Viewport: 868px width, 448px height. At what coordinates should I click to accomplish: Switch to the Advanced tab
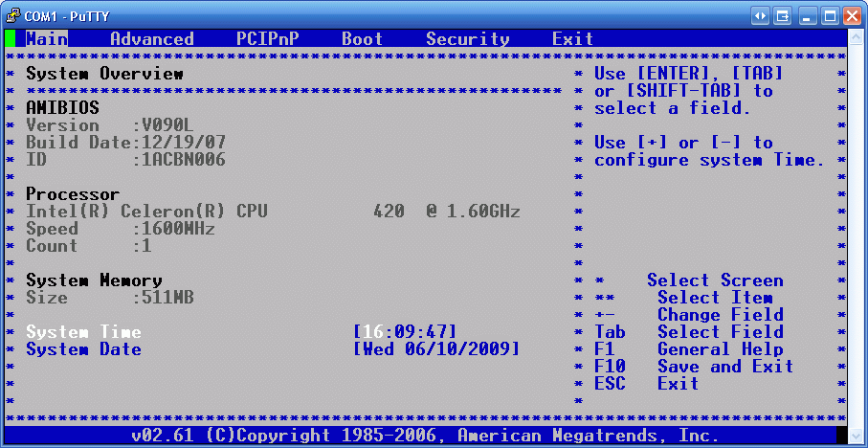[152, 38]
